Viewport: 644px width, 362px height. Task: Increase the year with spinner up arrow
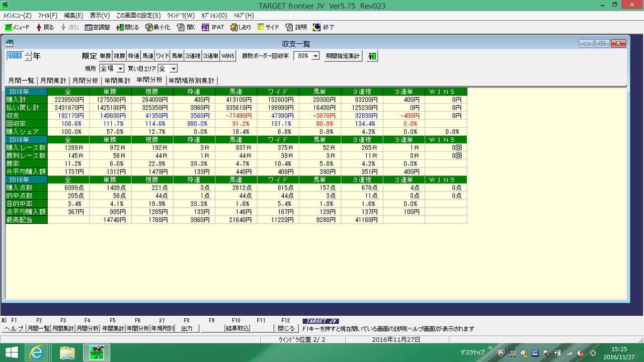[28, 54]
